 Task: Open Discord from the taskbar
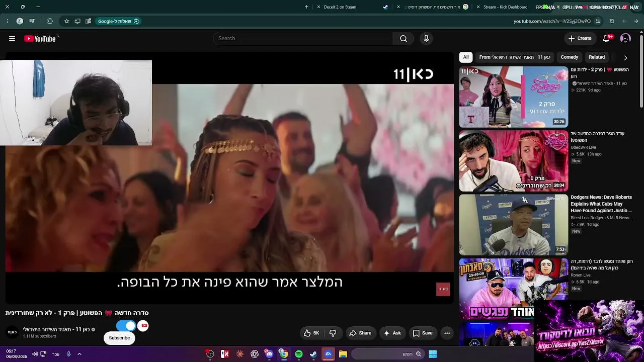click(269, 354)
